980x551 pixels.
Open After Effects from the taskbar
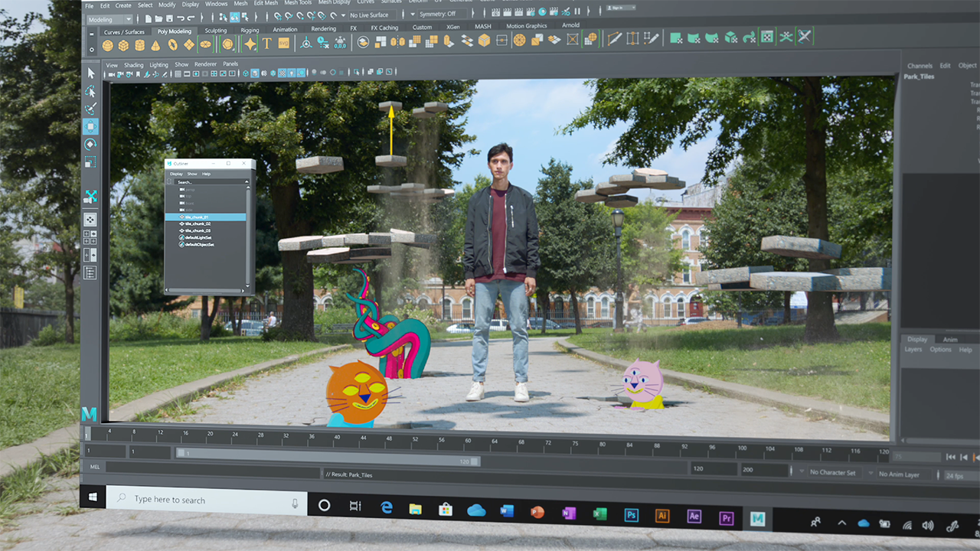tap(694, 516)
